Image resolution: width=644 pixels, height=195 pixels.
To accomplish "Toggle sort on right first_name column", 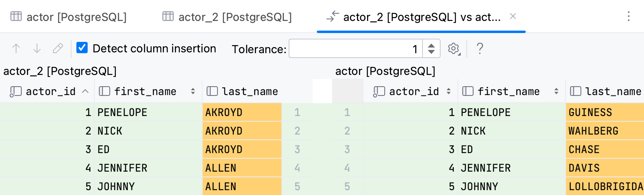I will [556, 91].
